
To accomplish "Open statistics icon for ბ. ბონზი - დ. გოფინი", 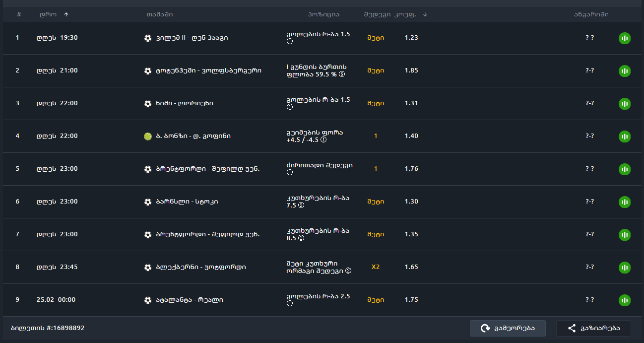I will (625, 137).
